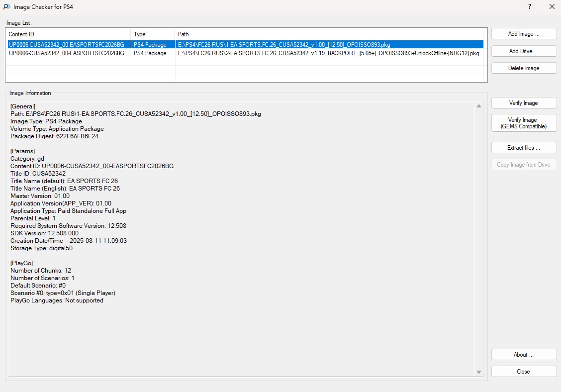Open the Add Drive ... dialog

point(524,51)
